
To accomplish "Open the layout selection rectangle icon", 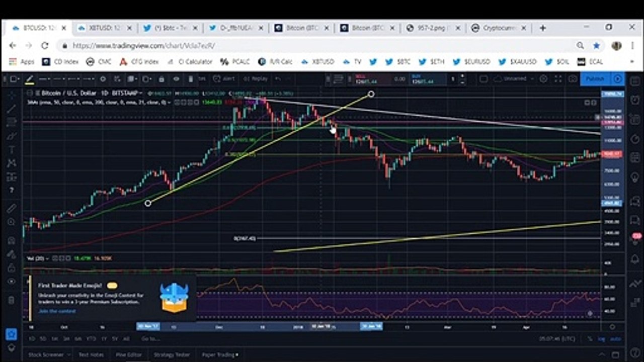I will click(x=484, y=79).
